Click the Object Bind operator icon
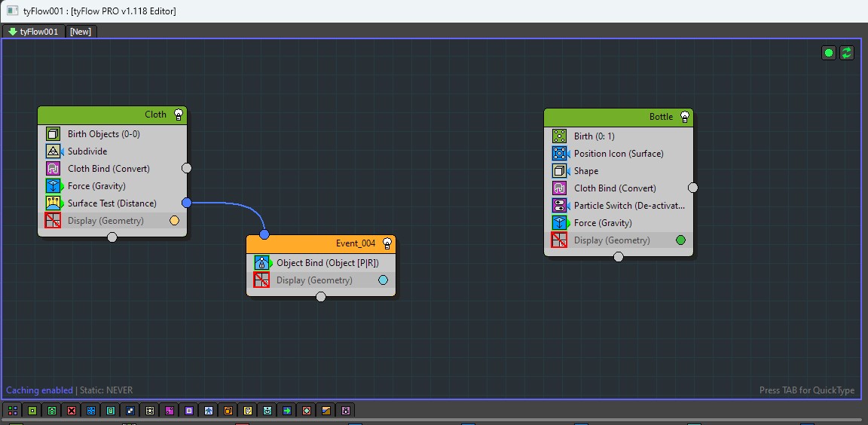This screenshot has width=868, height=425. pos(262,263)
